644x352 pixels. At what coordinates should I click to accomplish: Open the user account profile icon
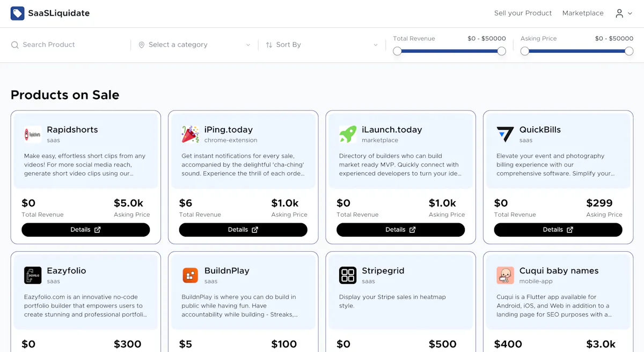click(619, 13)
